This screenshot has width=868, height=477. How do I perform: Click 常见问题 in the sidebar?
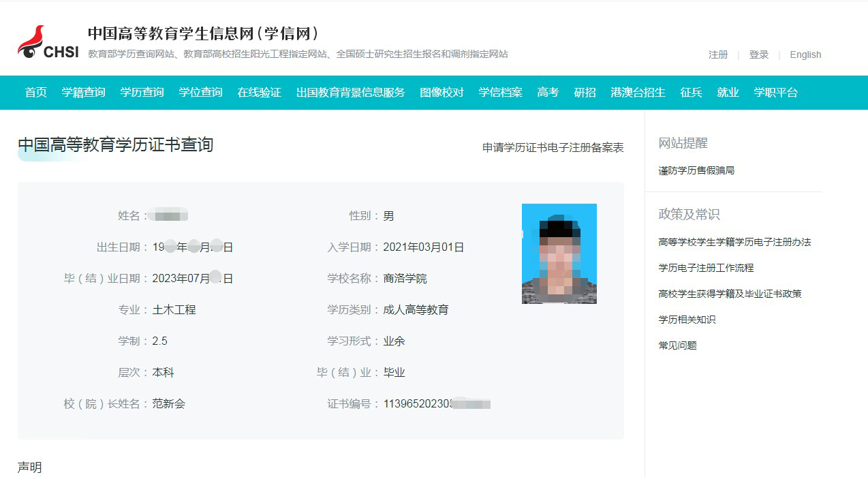tap(677, 345)
